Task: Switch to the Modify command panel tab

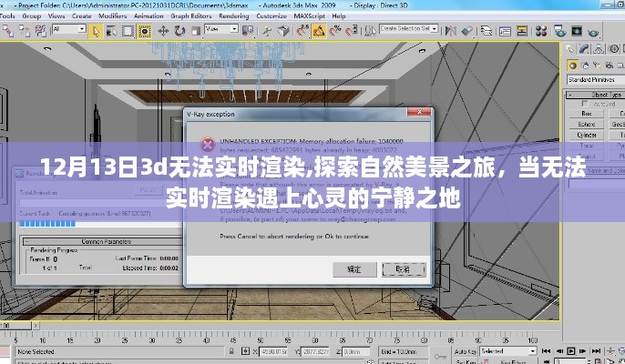Action: (584, 48)
